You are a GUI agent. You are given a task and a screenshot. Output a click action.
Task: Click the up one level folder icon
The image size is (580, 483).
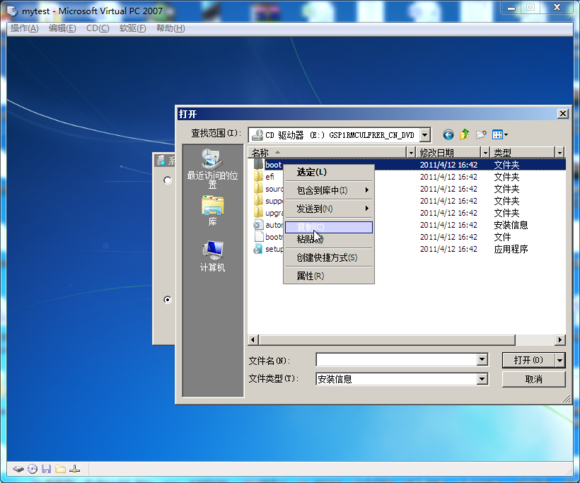(x=464, y=135)
